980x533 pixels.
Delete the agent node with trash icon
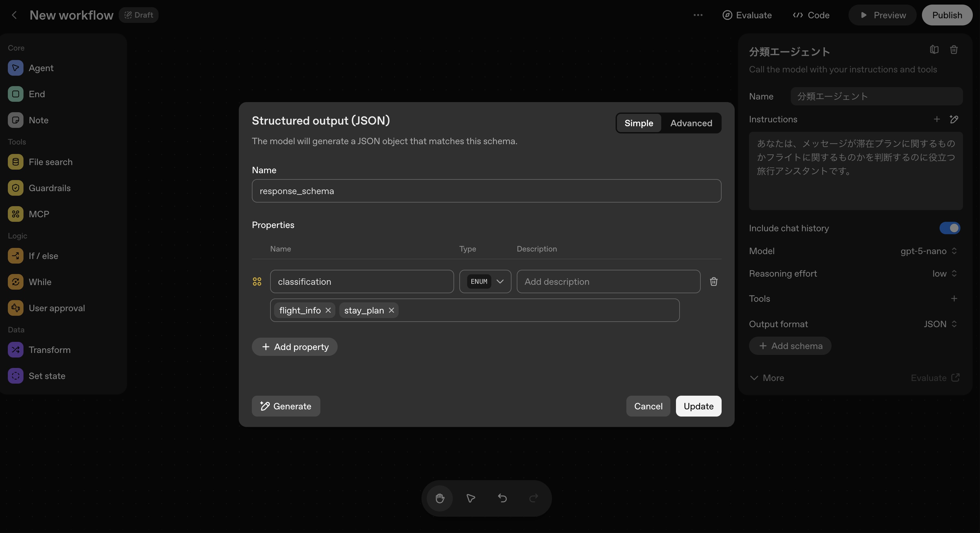[x=953, y=50]
